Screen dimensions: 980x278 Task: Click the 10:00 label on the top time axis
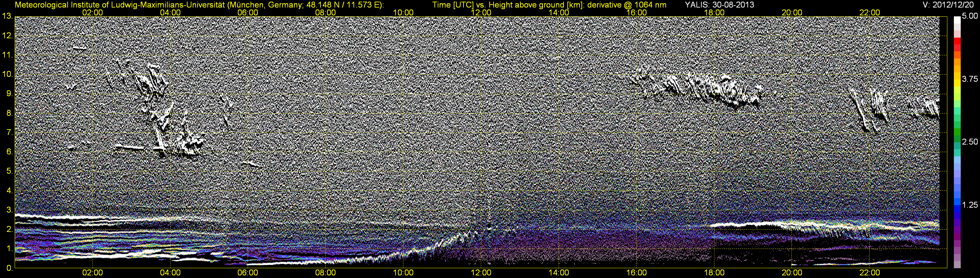[x=403, y=12]
